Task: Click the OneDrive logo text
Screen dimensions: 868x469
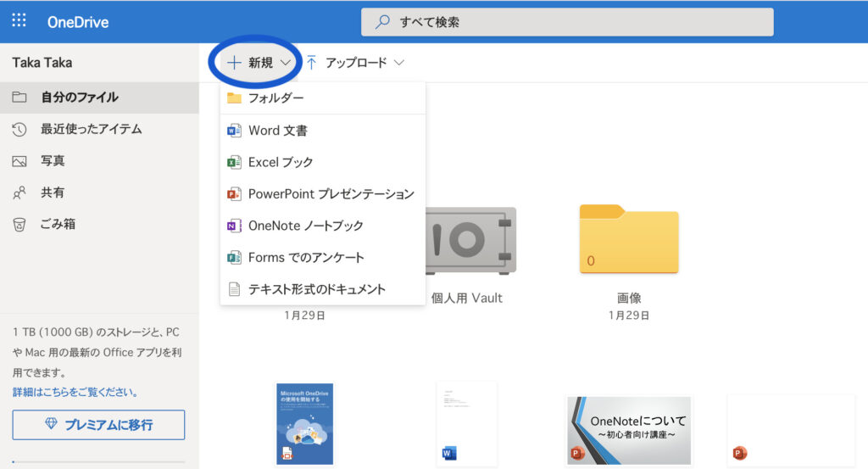Action: tap(77, 22)
